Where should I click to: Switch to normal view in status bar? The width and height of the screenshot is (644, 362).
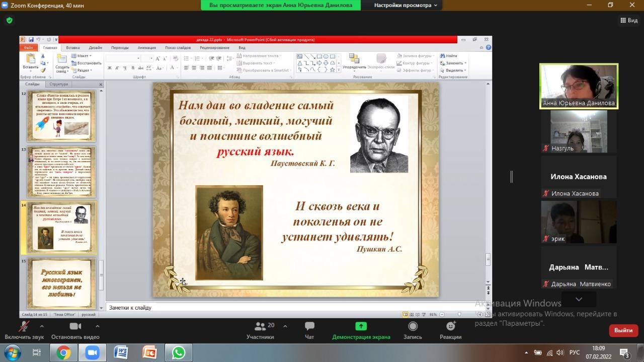[406, 315]
